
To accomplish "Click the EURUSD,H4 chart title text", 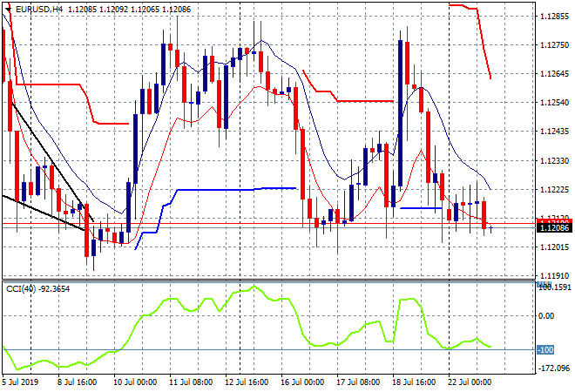I will click(39, 10).
